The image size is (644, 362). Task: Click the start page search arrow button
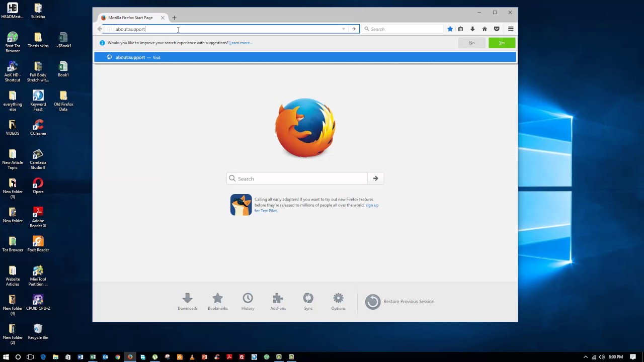375,178
